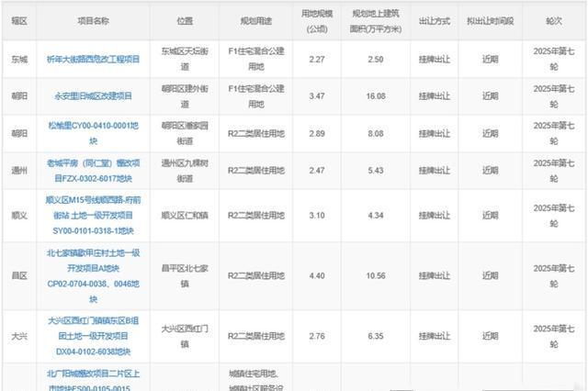588x391 pixels.
Task: Open the 老城平房 FZX-0302-6017 project link
Action: point(93,171)
